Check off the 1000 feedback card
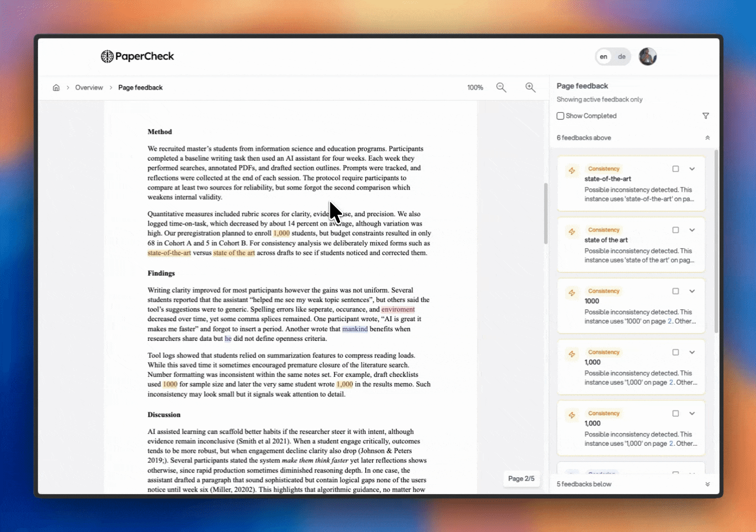 [676, 291]
